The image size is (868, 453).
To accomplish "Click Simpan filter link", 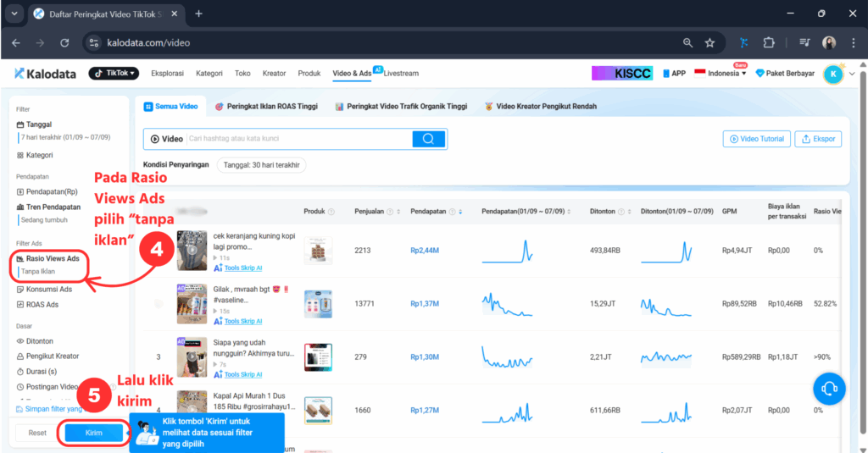I will 48,409.
